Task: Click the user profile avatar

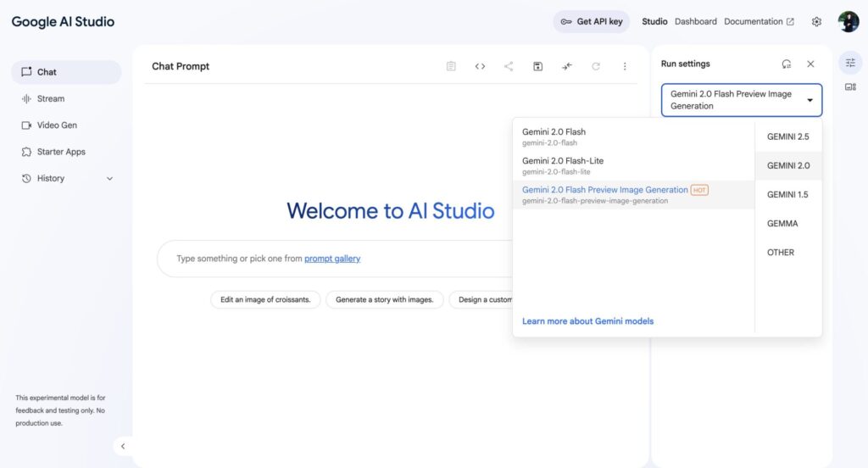Action: pyautogui.click(x=848, y=21)
